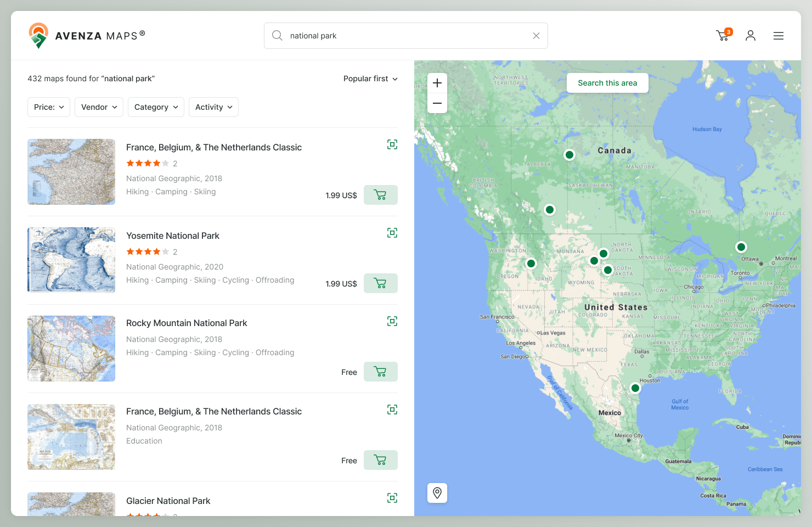This screenshot has width=812, height=527.
Task: Zoom in on the map
Action: (437, 83)
